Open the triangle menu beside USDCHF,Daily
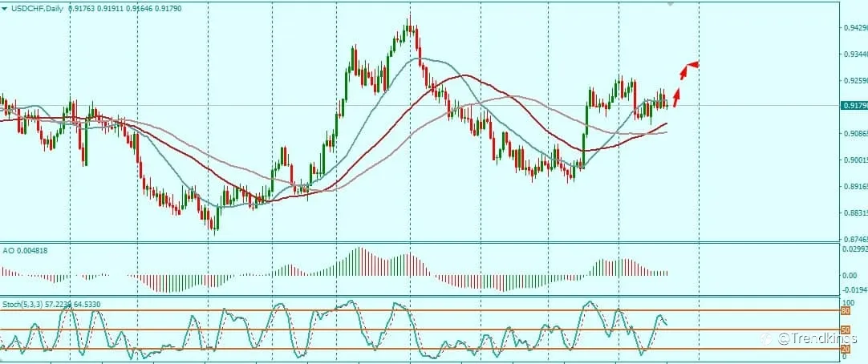The width and height of the screenshot is (868, 364). pyautogui.click(x=5, y=9)
